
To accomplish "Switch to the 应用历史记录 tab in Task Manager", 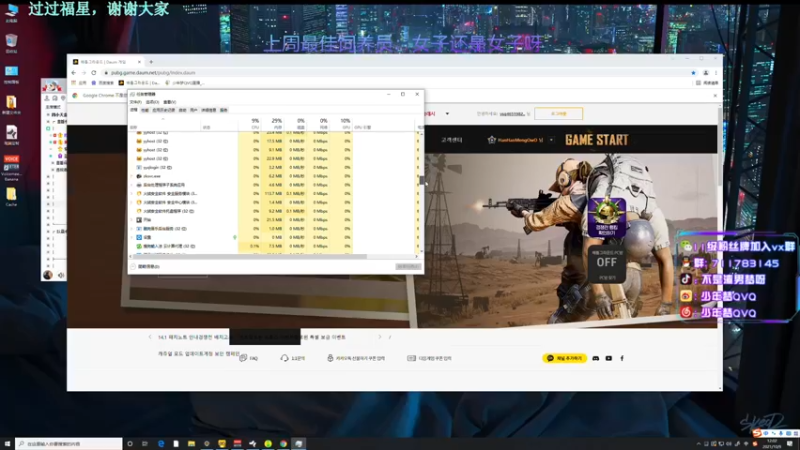I will pyautogui.click(x=164, y=110).
